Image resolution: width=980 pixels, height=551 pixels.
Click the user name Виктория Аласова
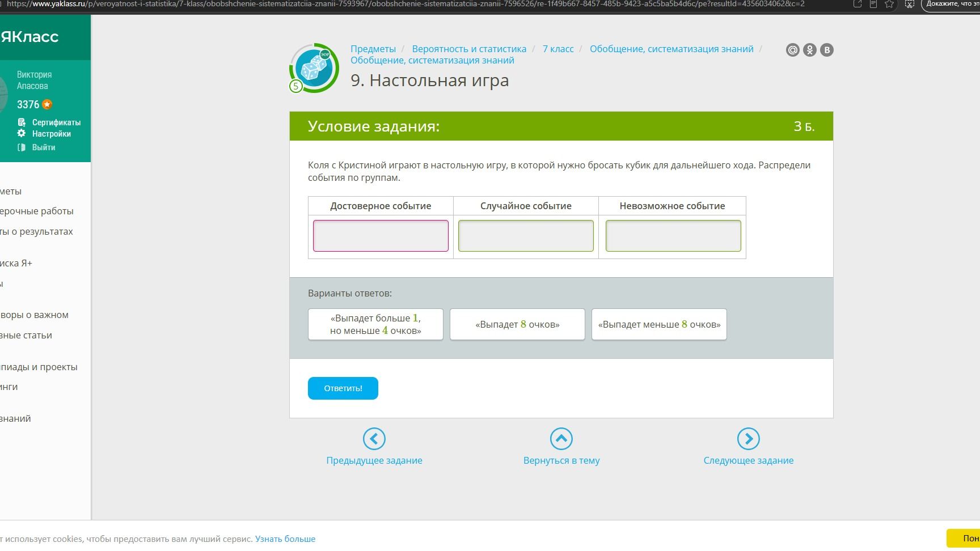34,80
